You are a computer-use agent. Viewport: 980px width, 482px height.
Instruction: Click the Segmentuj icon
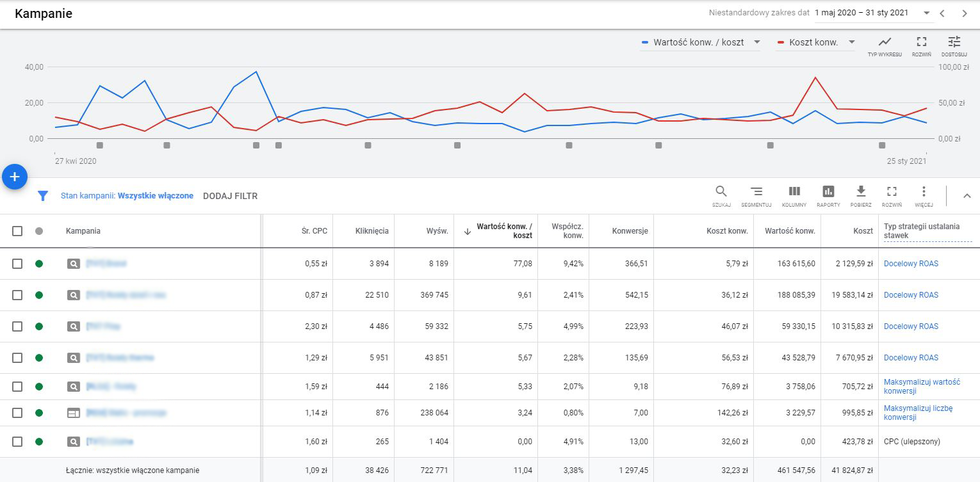[x=756, y=192]
